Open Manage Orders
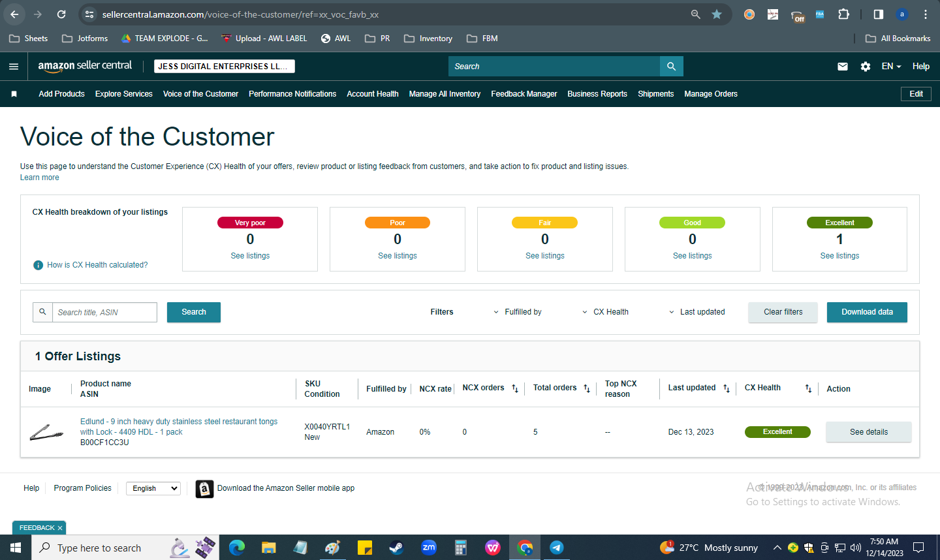The image size is (940, 560). 711,94
